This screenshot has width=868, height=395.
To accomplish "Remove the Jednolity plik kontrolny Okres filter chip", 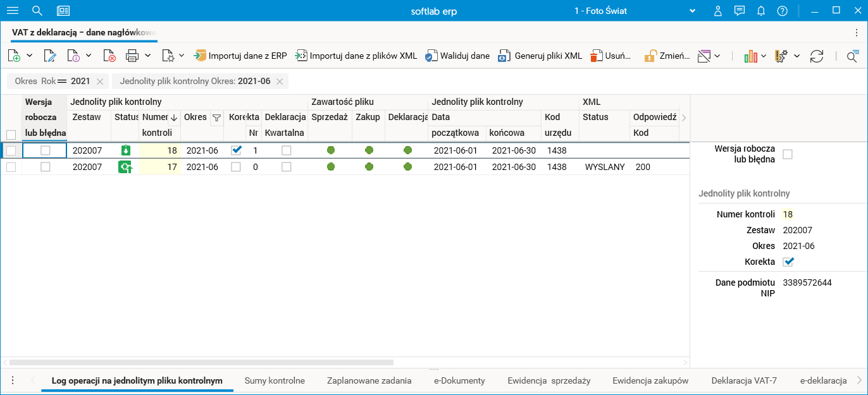I will 280,82.
